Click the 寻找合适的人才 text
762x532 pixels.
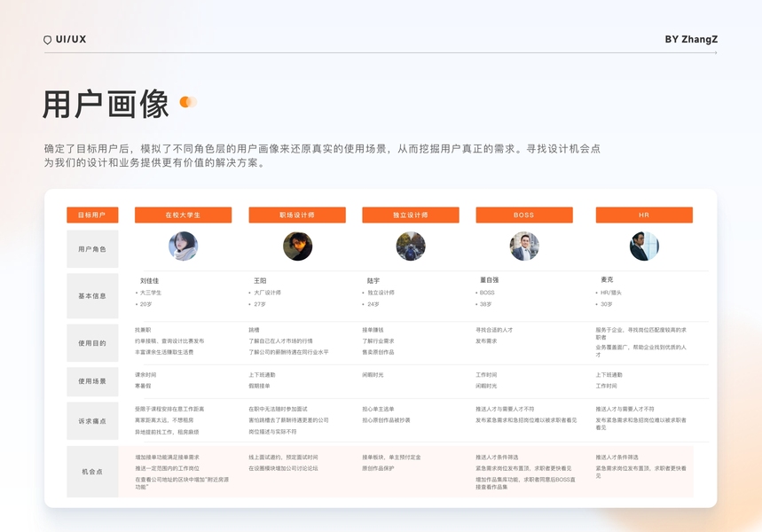(x=494, y=330)
